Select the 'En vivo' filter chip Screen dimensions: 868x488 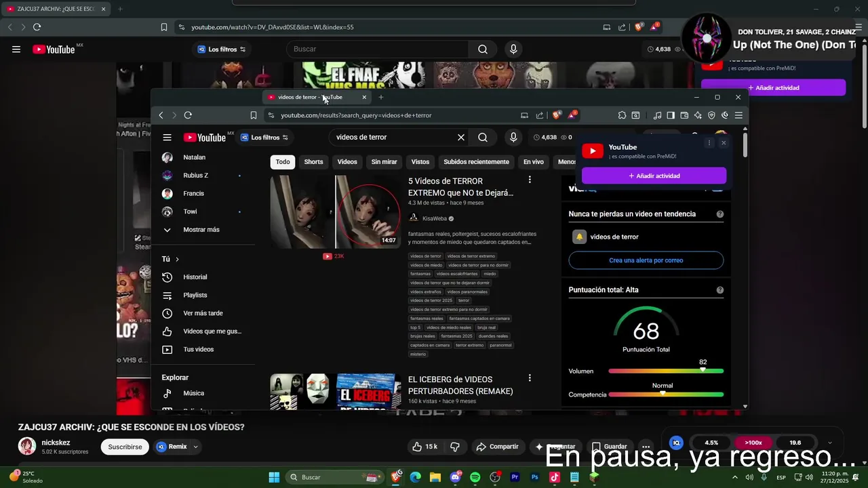(534, 162)
